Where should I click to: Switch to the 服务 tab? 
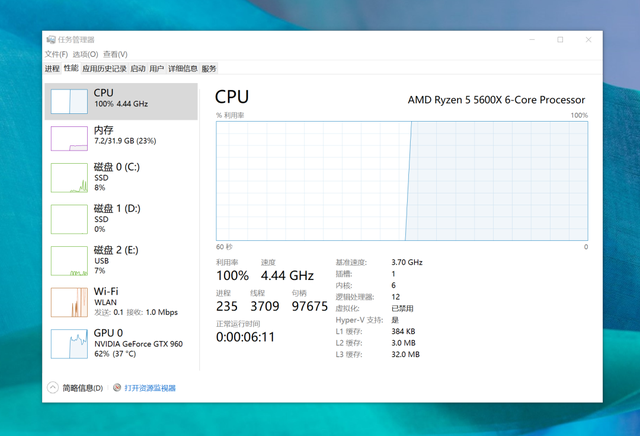(x=209, y=69)
